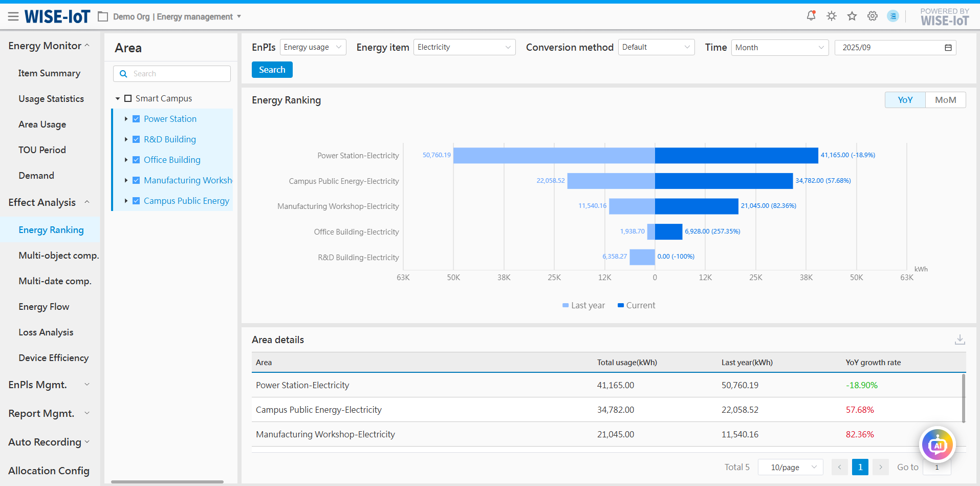Expand the R&D Building tree node

(x=126, y=139)
